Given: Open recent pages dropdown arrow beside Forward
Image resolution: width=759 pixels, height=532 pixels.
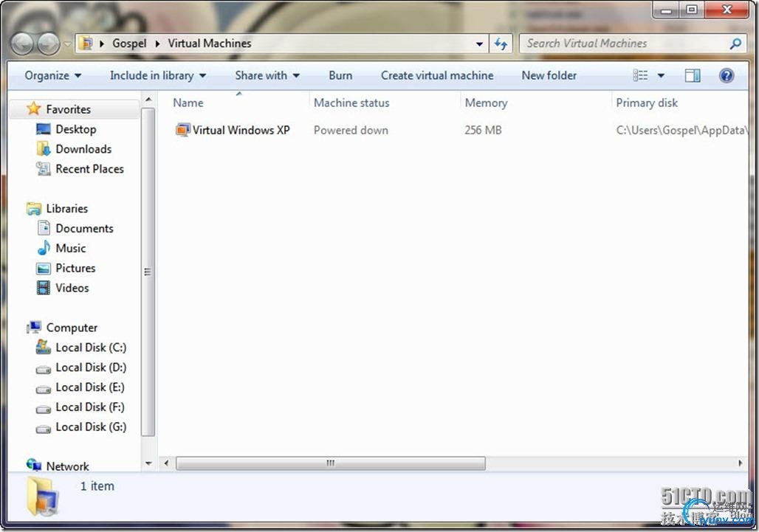Looking at the screenshot, I should pyautogui.click(x=67, y=44).
